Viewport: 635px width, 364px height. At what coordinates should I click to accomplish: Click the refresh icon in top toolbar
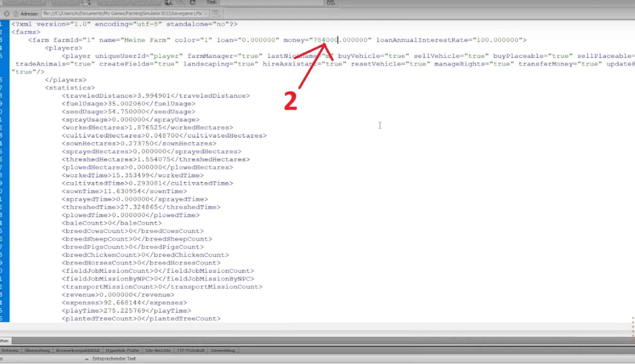pos(192,2)
